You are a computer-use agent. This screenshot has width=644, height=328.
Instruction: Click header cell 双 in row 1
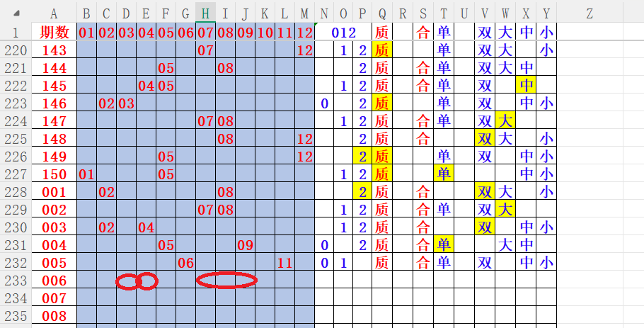click(485, 32)
